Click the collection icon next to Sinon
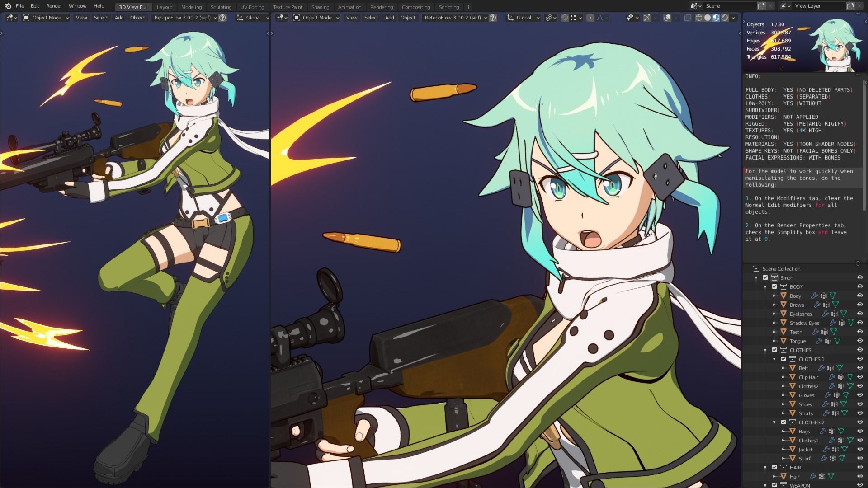 pos(774,277)
